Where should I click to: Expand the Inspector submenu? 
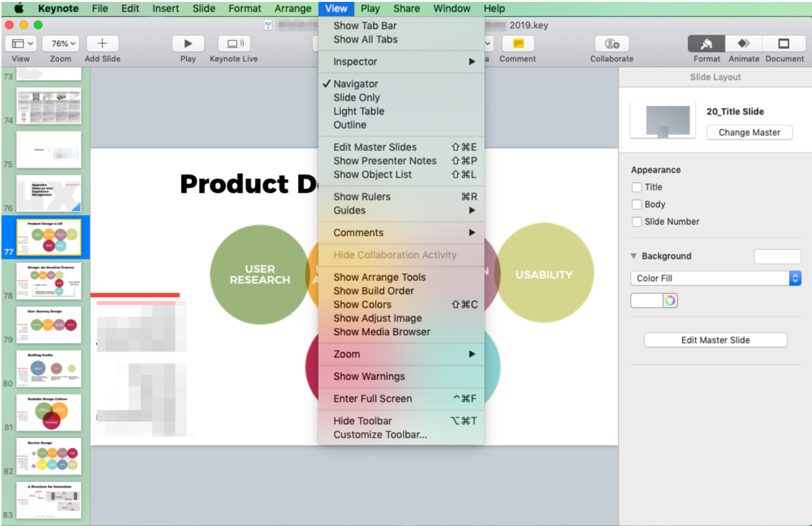point(401,62)
